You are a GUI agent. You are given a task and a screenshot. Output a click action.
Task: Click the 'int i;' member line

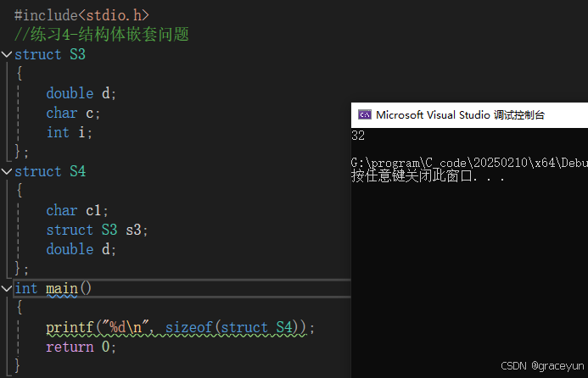pos(69,132)
